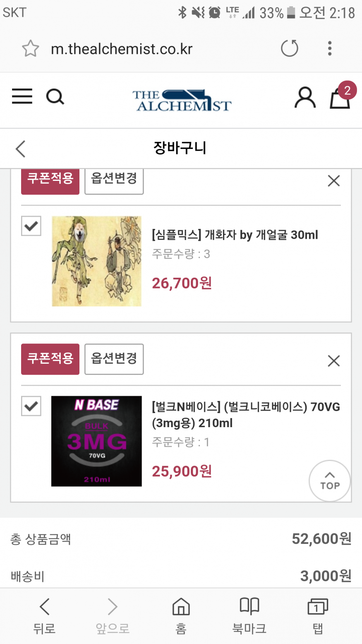This screenshot has height=644, width=362.
Task: Open browser three-dot menu
Action: [x=329, y=48]
